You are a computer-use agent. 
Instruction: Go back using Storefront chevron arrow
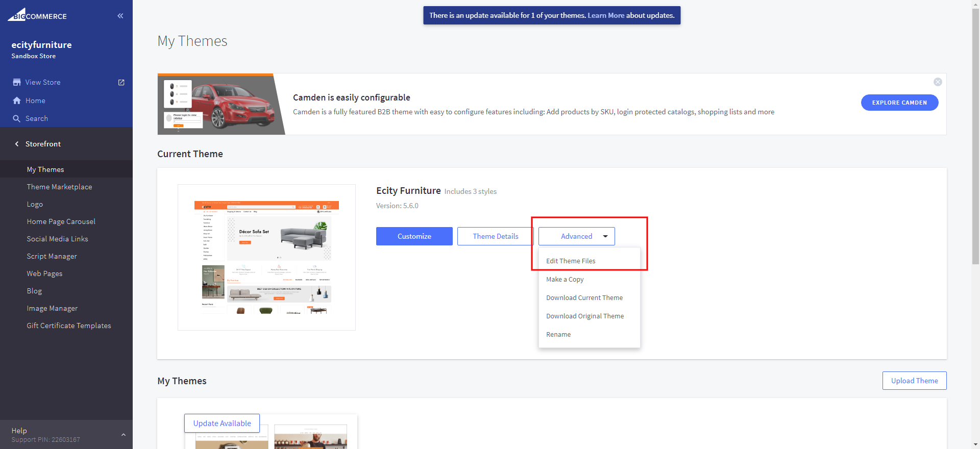click(17, 144)
